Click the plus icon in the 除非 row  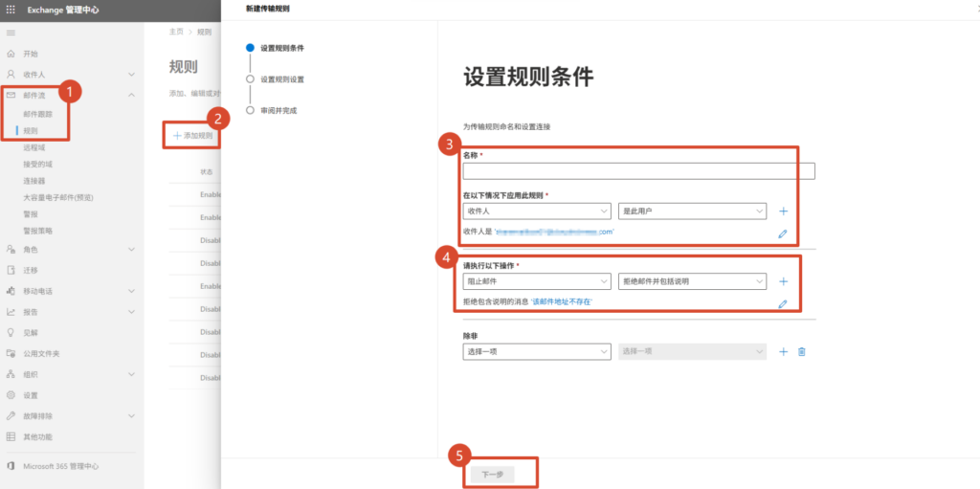coord(783,352)
